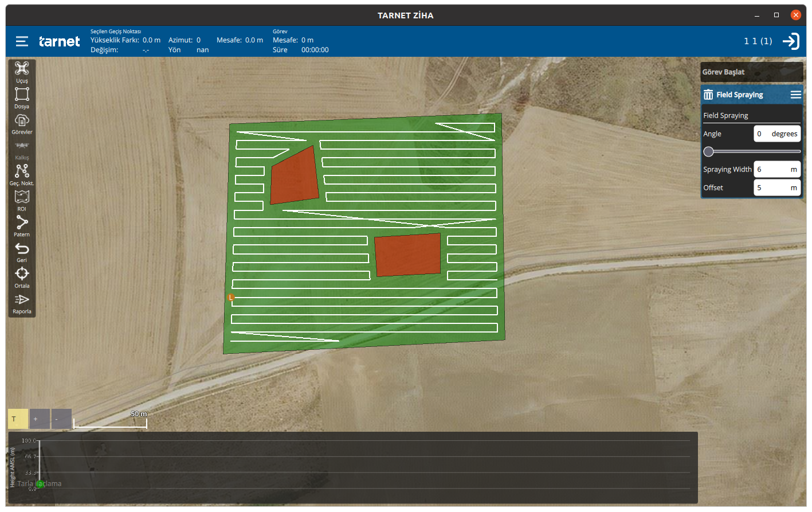This screenshot has width=812, height=512.
Task: Click the Angle degrees input field
Action: pos(776,134)
